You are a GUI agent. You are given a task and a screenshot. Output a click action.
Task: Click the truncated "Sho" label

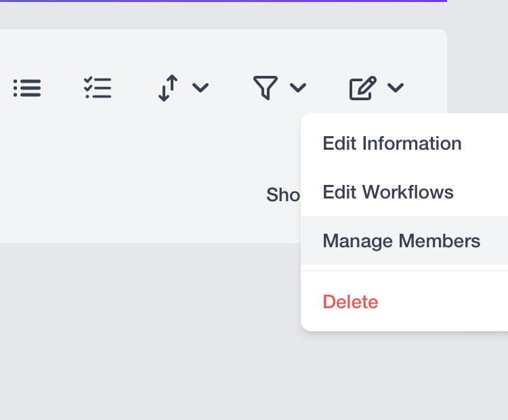point(283,195)
